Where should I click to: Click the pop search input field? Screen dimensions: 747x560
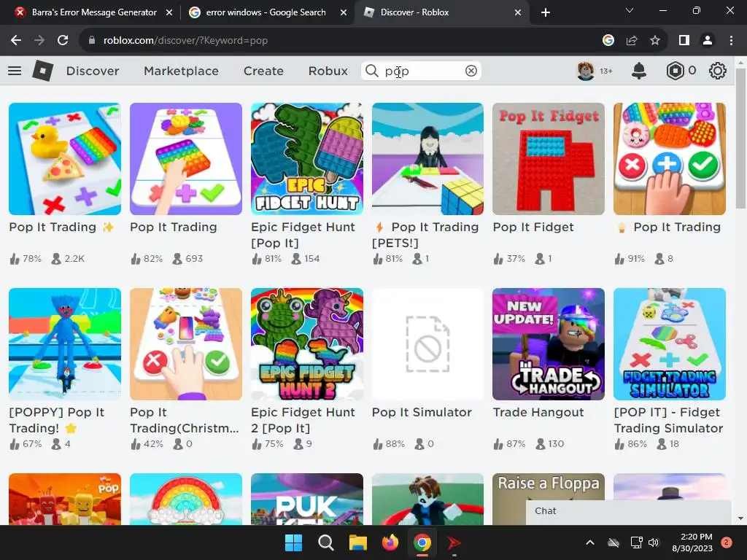click(421, 71)
